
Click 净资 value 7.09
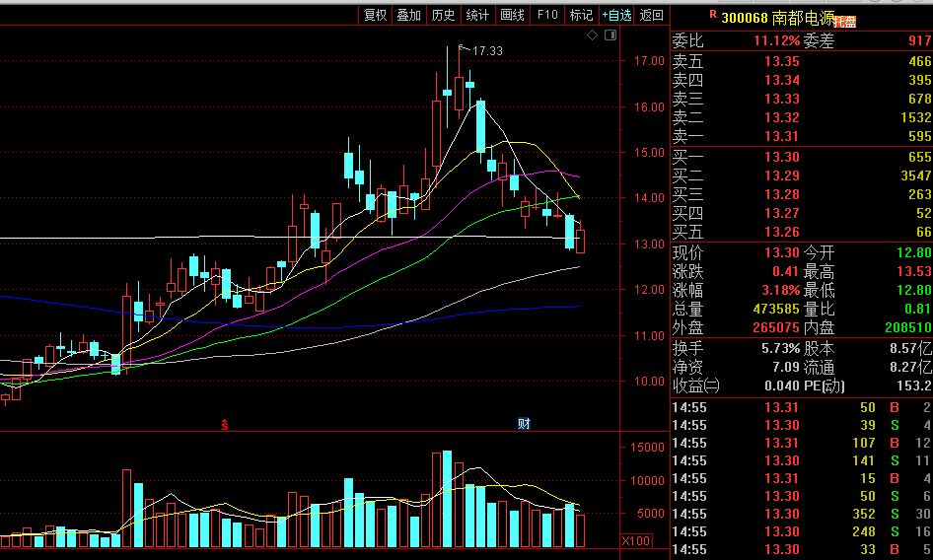786,367
